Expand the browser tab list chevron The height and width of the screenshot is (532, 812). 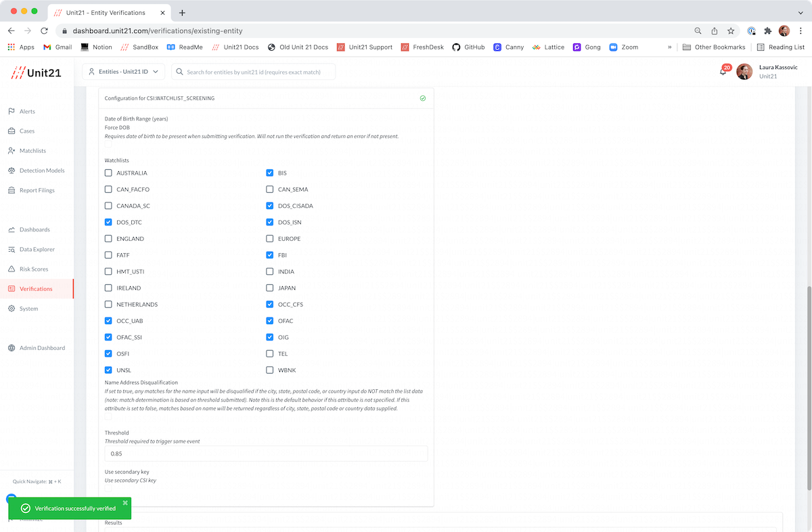click(800, 12)
